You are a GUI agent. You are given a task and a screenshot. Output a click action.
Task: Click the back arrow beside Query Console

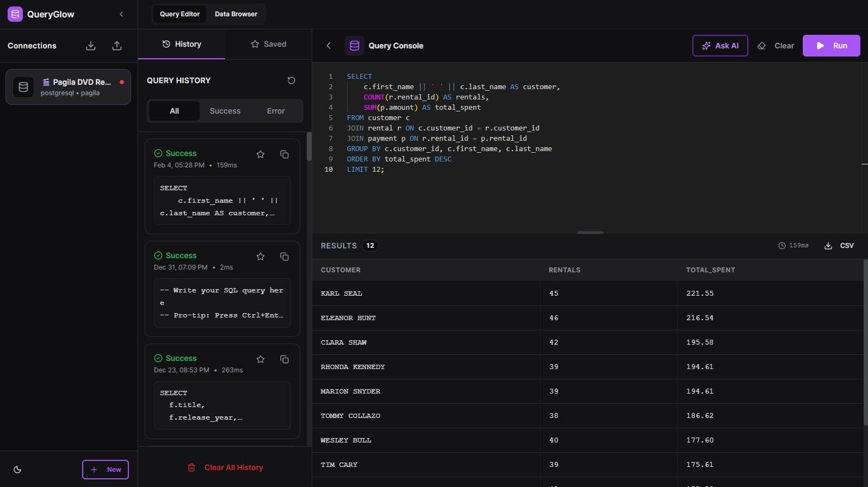tap(328, 46)
